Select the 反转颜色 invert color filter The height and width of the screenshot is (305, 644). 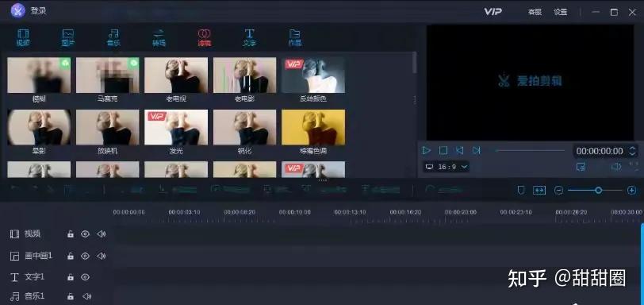tap(313, 75)
